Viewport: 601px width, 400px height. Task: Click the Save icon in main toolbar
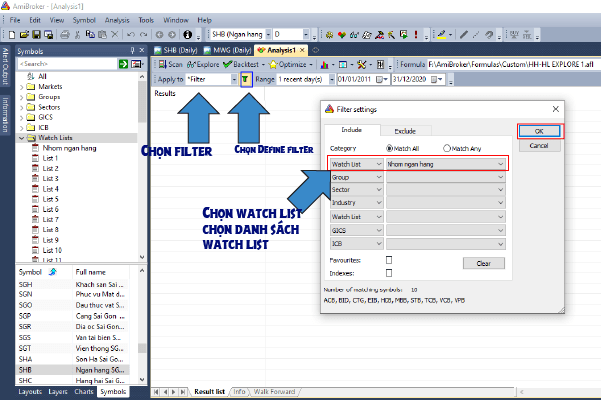[36, 35]
